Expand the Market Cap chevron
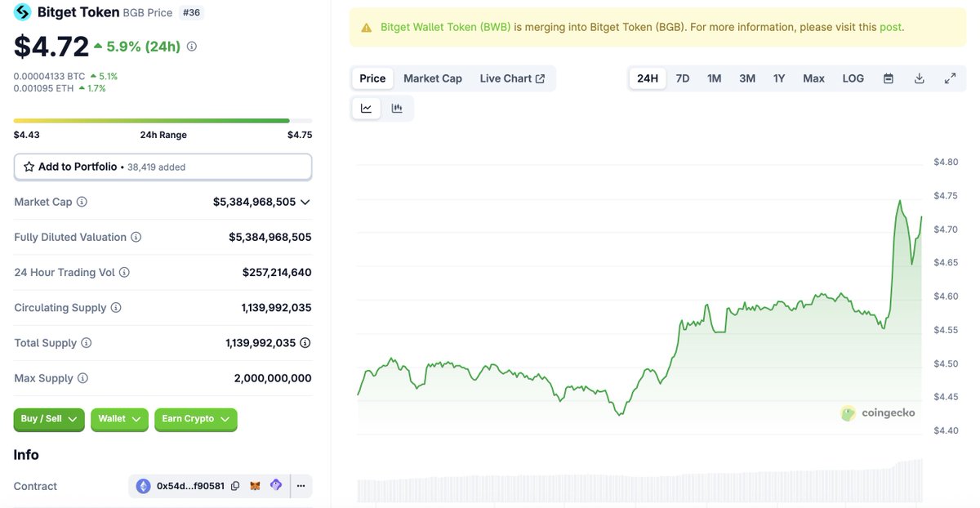Screen dimensions: 980x508 305,202
